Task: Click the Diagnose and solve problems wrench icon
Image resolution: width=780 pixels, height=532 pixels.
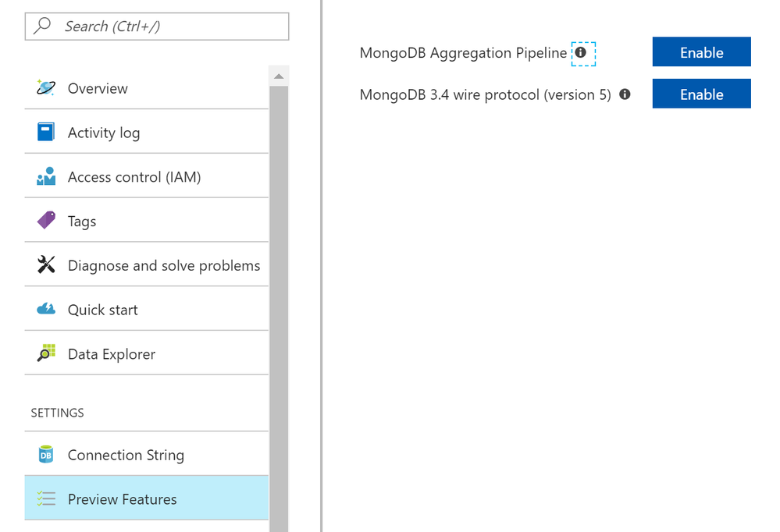Action: [46, 265]
